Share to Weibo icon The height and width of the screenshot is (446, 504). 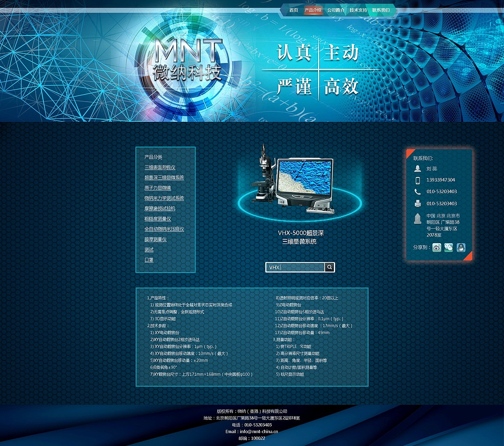436,247
